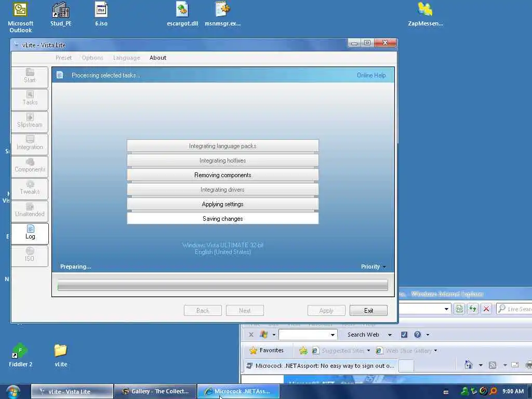Click the Online Help link

click(371, 75)
